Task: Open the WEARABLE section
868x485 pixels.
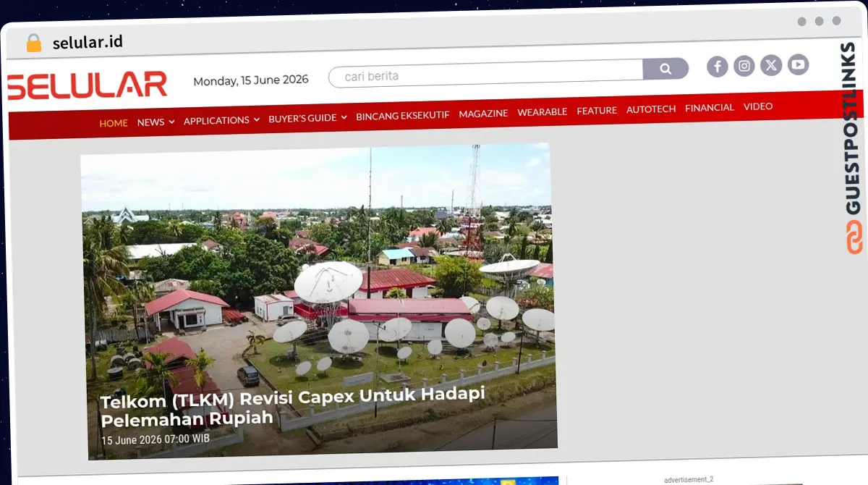Action: pyautogui.click(x=542, y=112)
